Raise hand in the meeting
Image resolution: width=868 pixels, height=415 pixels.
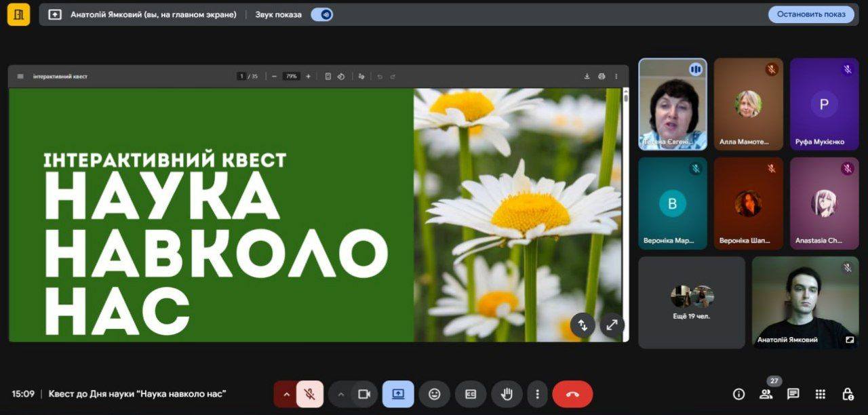(x=506, y=394)
